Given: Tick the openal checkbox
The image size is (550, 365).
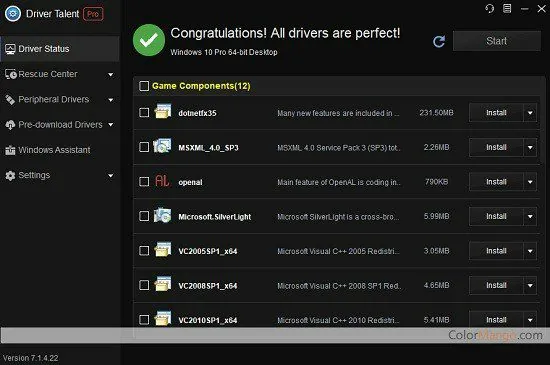Looking at the screenshot, I should [x=144, y=182].
